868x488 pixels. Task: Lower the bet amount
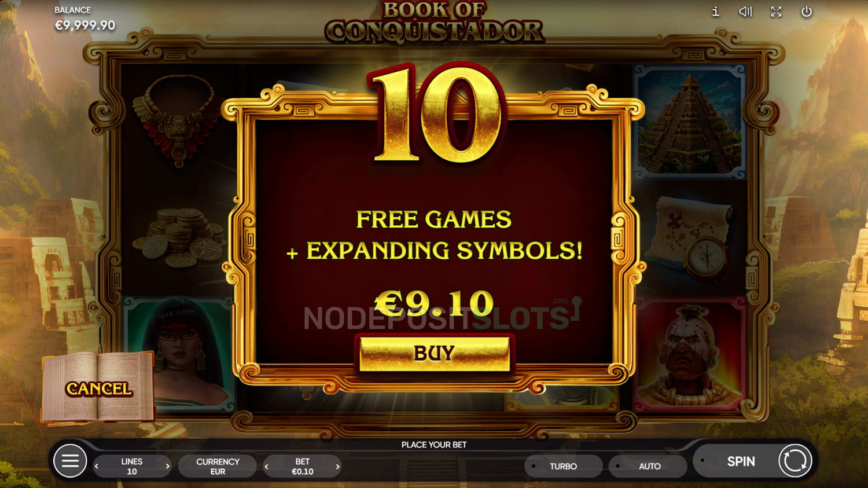pyautogui.click(x=266, y=466)
